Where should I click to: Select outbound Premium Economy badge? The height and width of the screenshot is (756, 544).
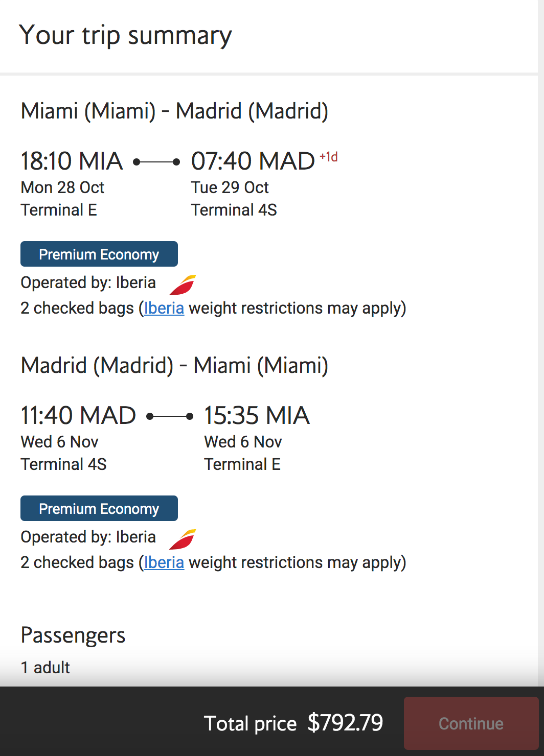pyautogui.click(x=99, y=254)
